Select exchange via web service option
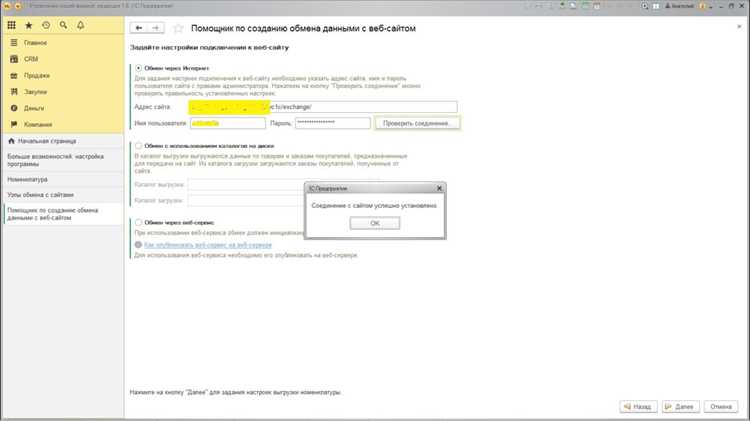This screenshot has height=421, width=750. 138,222
